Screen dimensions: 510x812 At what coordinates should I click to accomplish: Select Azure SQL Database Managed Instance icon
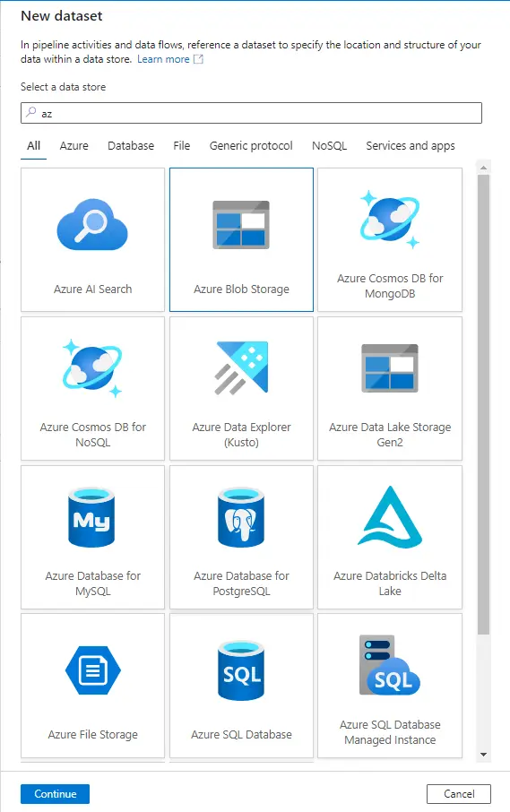(x=389, y=665)
